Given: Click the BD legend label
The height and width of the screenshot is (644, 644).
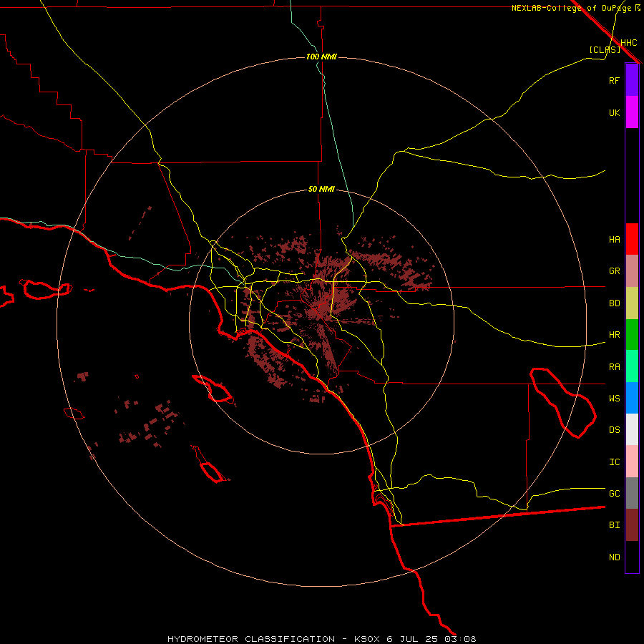Looking at the screenshot, I should pos(615,303).
